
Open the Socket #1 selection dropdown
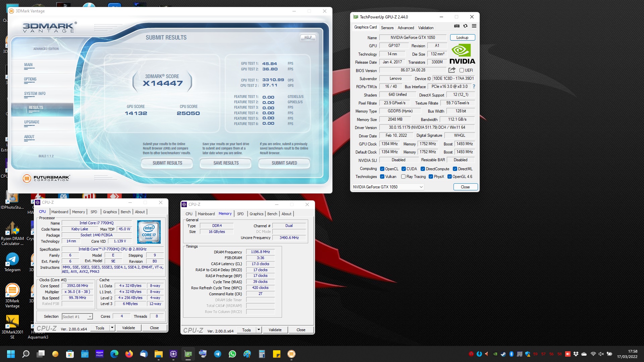[x=77, y=316]
